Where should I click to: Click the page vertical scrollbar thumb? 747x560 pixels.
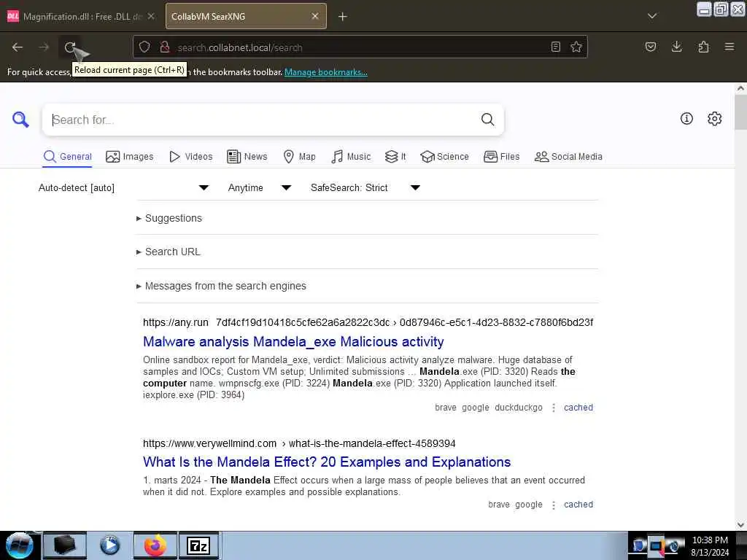pyautogui.click(x=740, y=112)
